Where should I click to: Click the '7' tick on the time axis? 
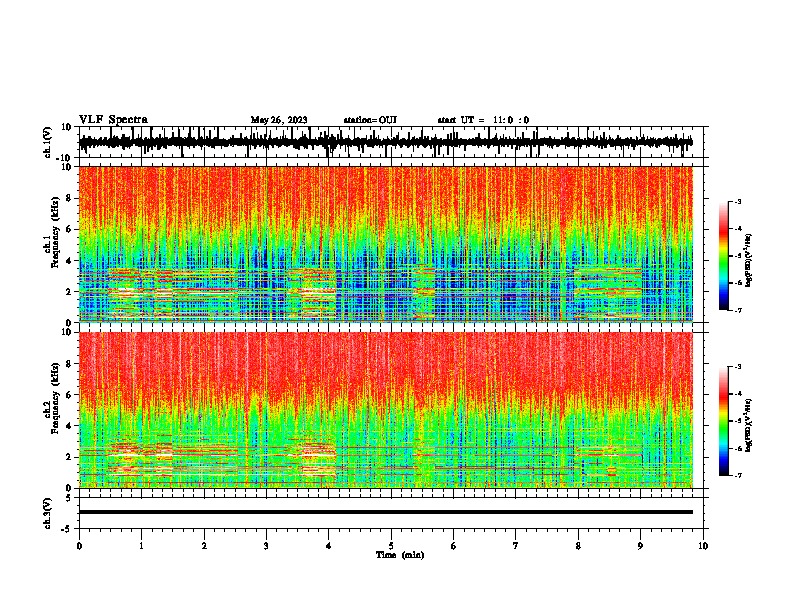point(516,546)
